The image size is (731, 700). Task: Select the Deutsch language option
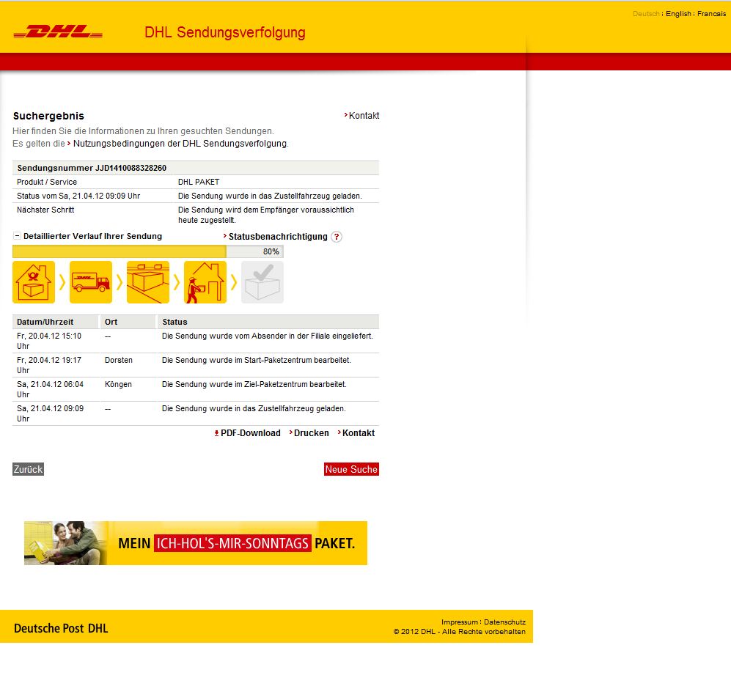click(646, 14)
